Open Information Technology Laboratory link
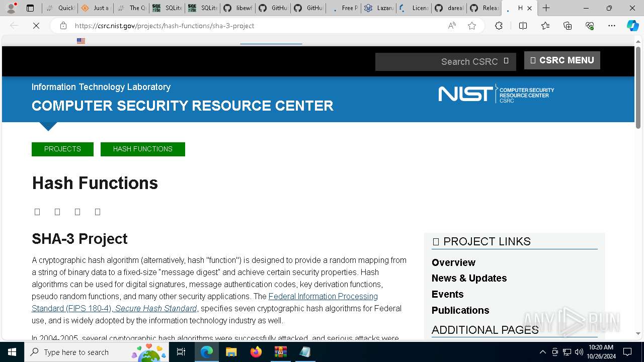 pyautogui.click(x=101, y=87)
